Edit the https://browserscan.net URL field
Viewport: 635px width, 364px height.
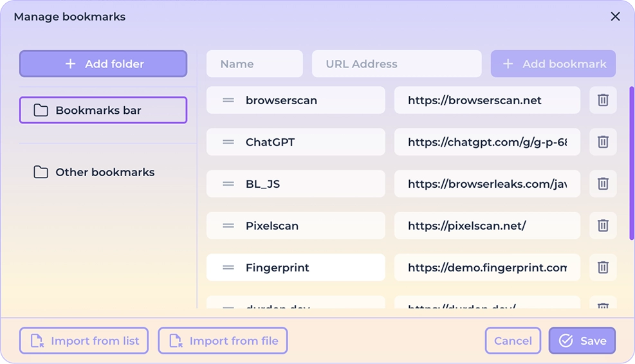pyautogui.click(x=487, y=100)
